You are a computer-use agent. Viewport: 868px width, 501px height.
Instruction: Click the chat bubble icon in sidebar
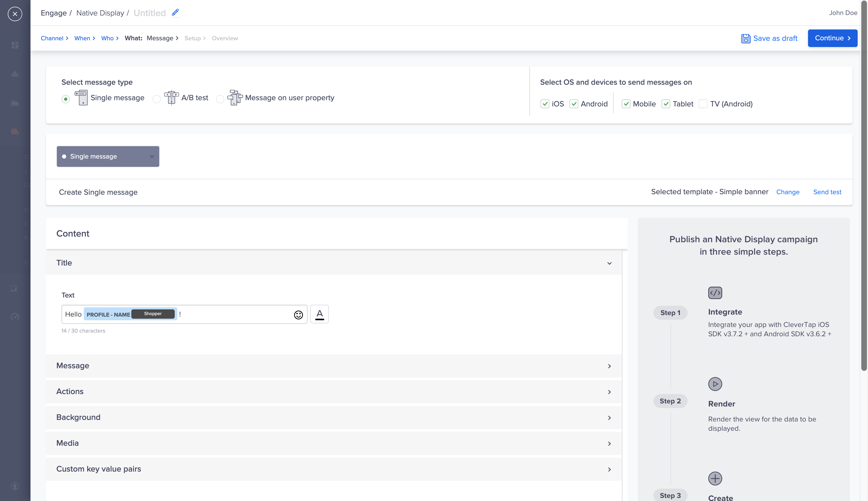tap(15, 131)
